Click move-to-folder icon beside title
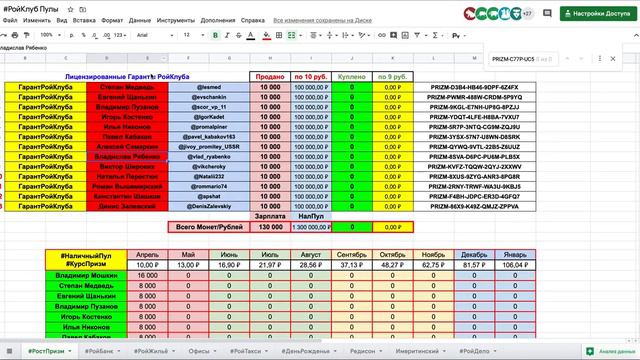 [82, 9]
